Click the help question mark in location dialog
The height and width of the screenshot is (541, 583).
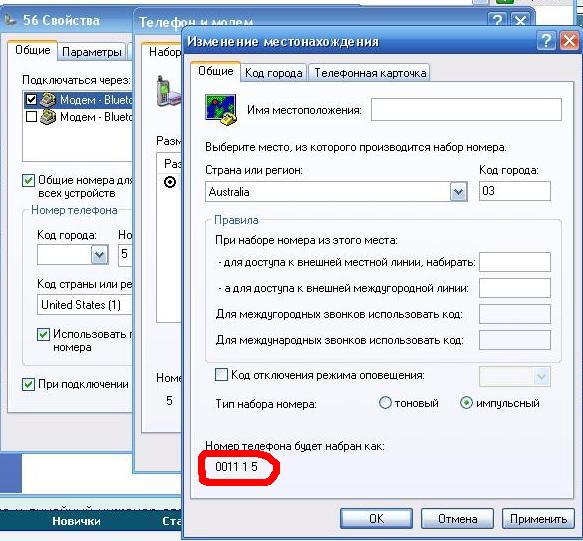pyautogui.click(x=546, y=41)
